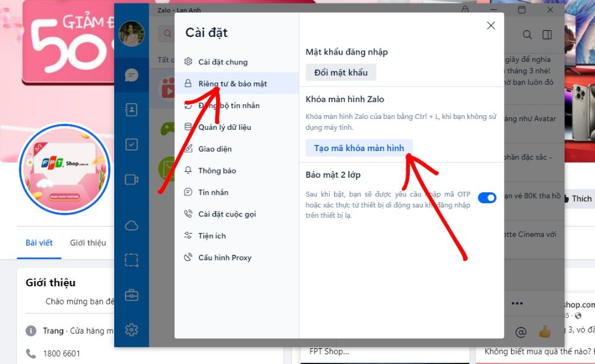The image size is (595, 364).
Task: Click lock icon in Zalo title bar
Action: (465, 9)
